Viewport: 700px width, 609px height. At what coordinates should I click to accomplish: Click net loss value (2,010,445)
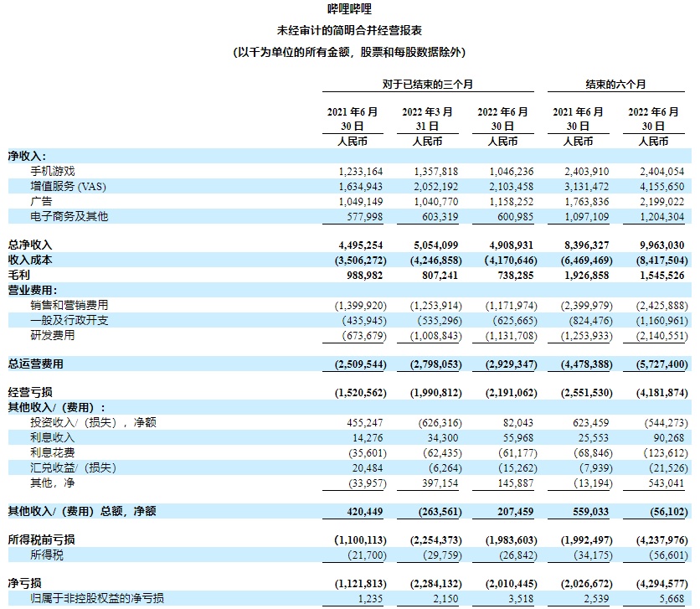pyautogui.click(x=512, y=584)
